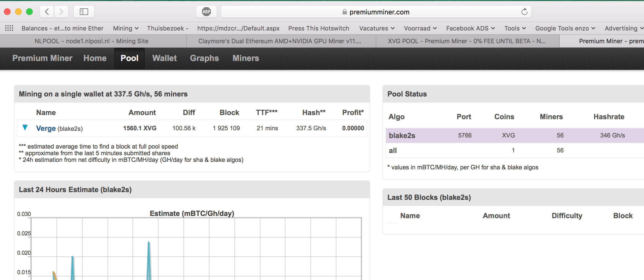644x280 pixels.
Task: Open the Advertising bookmarks dropdown
Action: [x=624, y=28]
